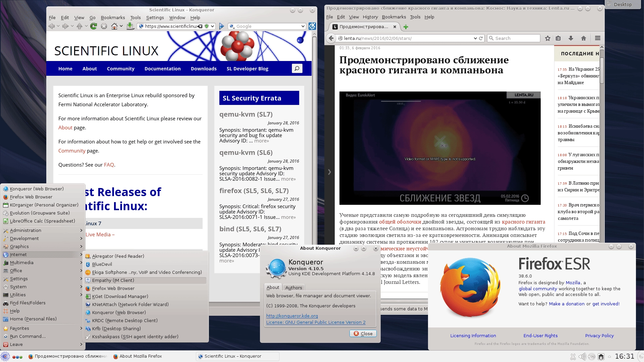Viewport: 644px width, 362px height.
Task: Click the KDE gear logo in Konqueror
Action: [312, 26]
